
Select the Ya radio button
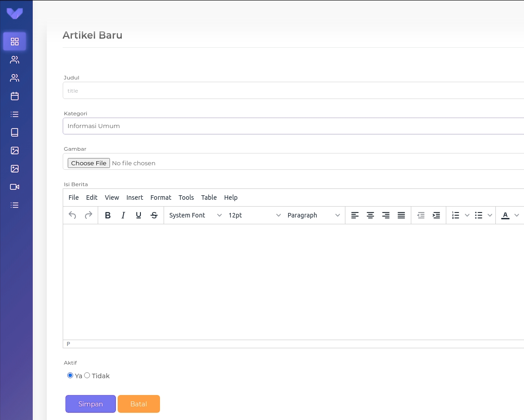pos(70,376)
